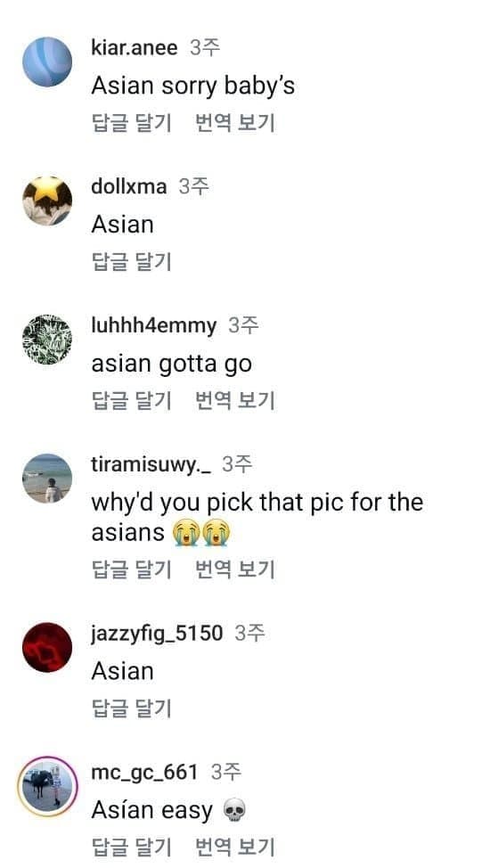Reply (답글 달기) to tiramisuwy._'s comment
482x868 pixels.
131,569
